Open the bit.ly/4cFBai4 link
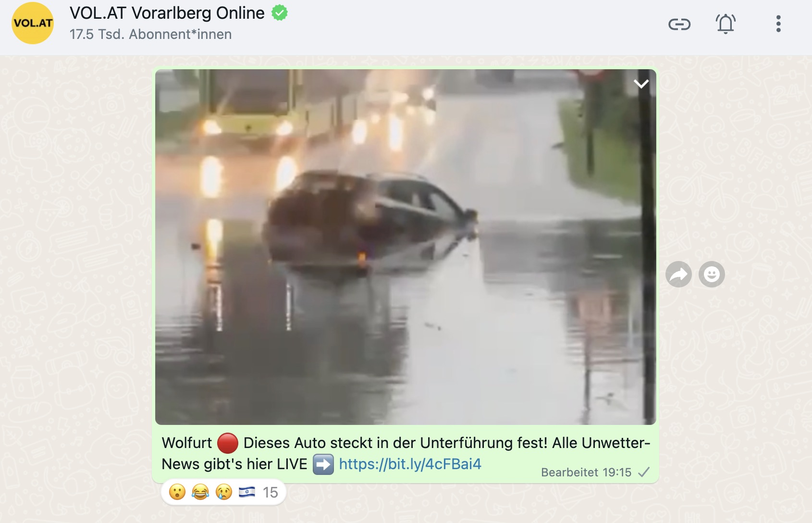The width and height of the screenshot is (812, 523). coord(410,464)
